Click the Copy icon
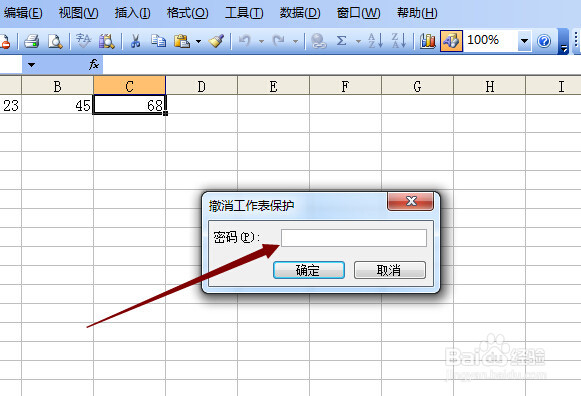The width and height of the screenshot is (581, 396). 159,41
